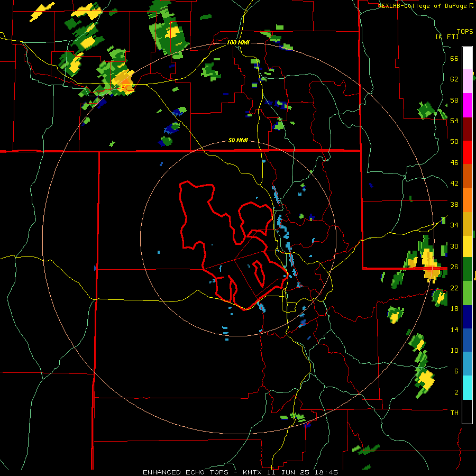476x476 pixels.
Task: Click the yellow legend color swatch
Action: 467,246
